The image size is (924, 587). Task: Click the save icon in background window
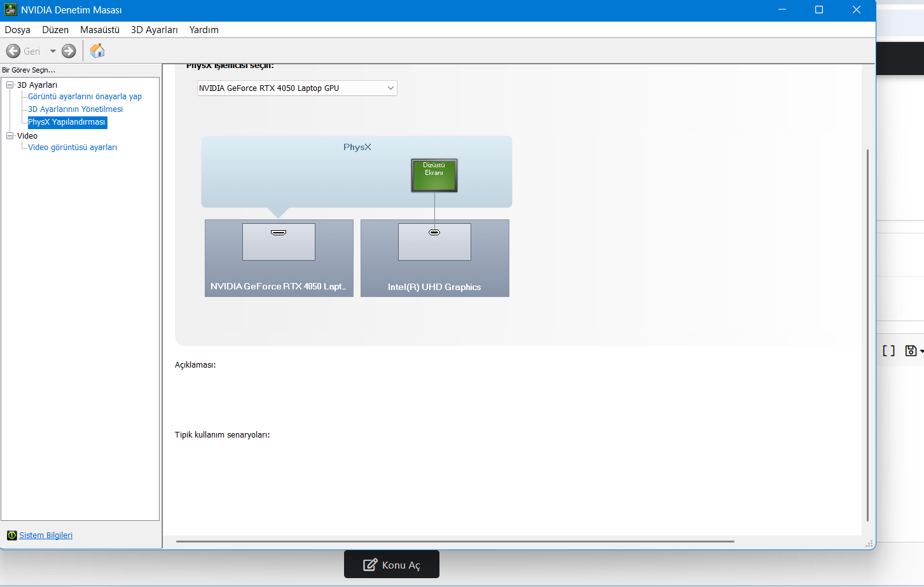911,351
